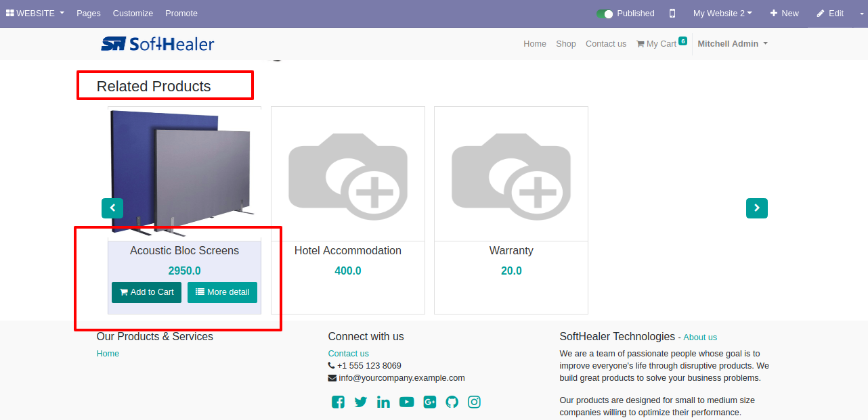
Task: Click the footer Home link
Action: pos(108,354)
